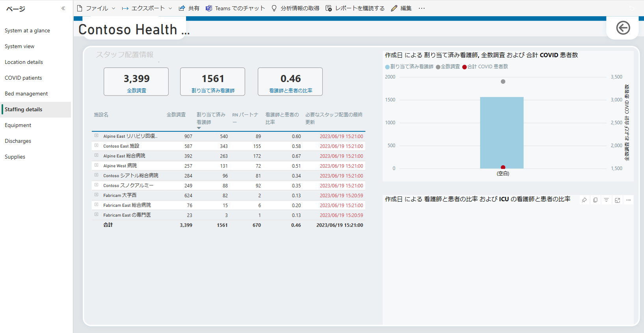This screenshot has width=644, height=333.
Task: Expand Fabricam East 総合病院 row
Action: 96,204
